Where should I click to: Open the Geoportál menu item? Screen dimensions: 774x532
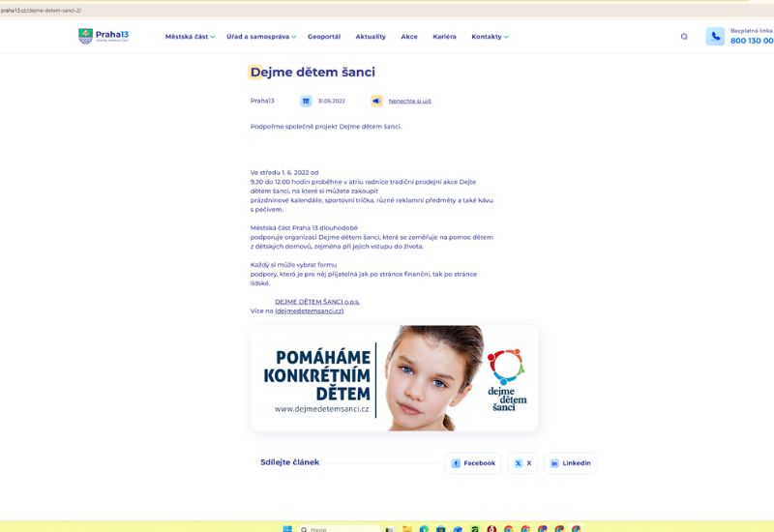click(x=324, y=37)
